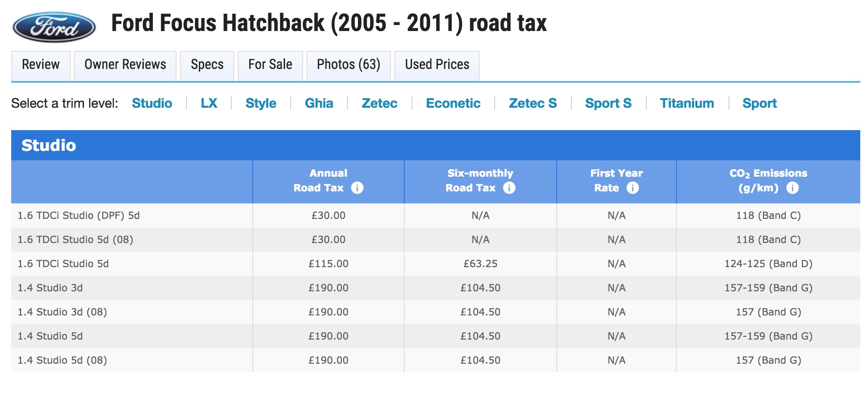
Task: Switch to the Specs tab
Action: (208, 65)
